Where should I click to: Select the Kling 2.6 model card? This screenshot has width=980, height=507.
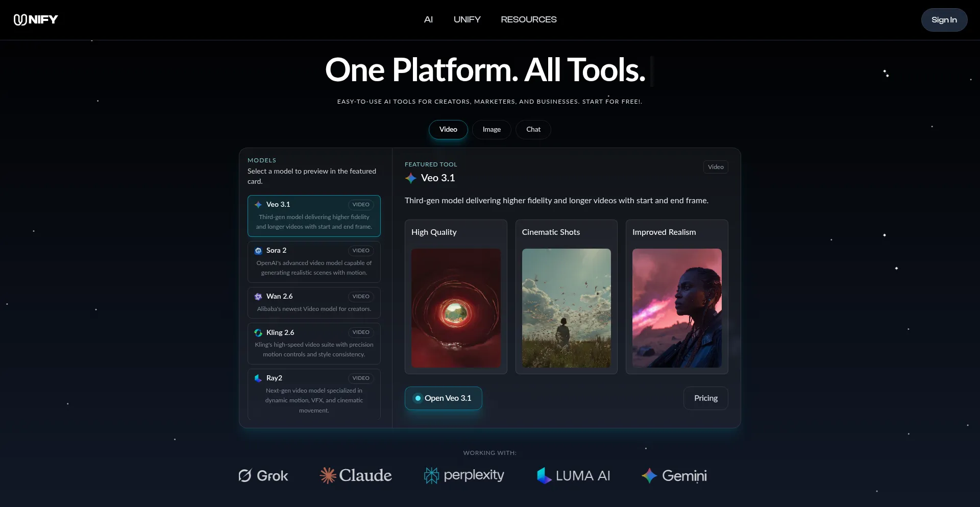click(314, 343)
